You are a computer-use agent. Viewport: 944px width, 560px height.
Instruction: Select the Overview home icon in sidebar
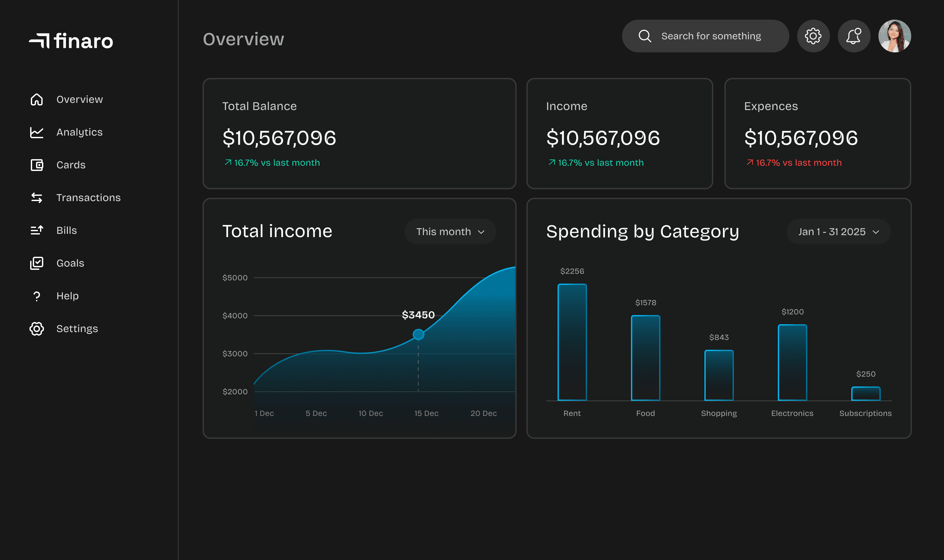tap(37, 99)
